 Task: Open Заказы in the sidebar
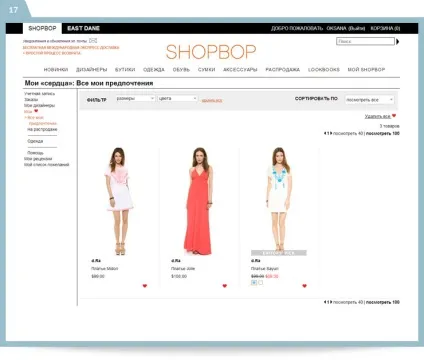(31, 99)
